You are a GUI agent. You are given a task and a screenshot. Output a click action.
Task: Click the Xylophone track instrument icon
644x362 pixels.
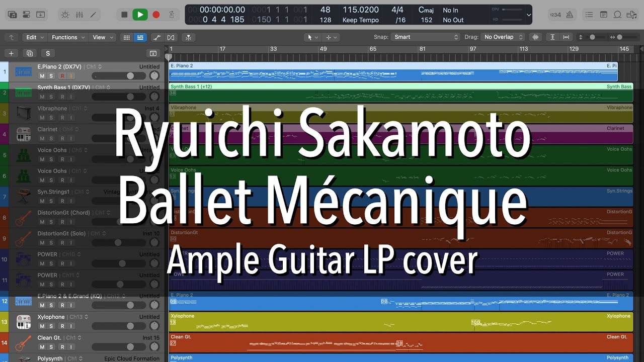[x=23, y=322]
